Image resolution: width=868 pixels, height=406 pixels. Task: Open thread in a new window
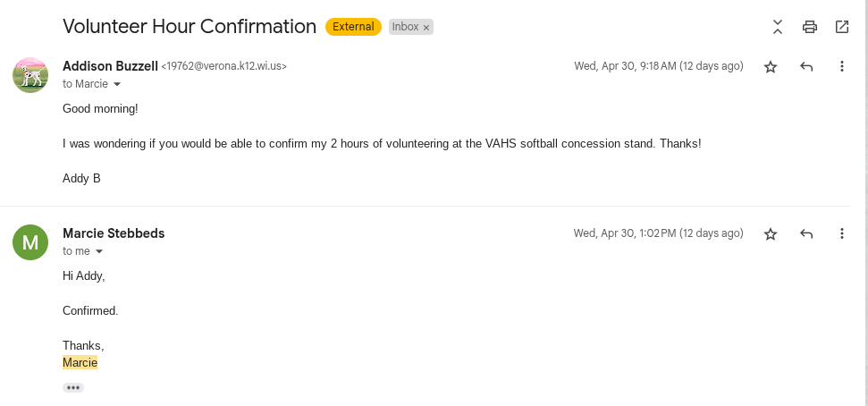click(x=842, y=27)
